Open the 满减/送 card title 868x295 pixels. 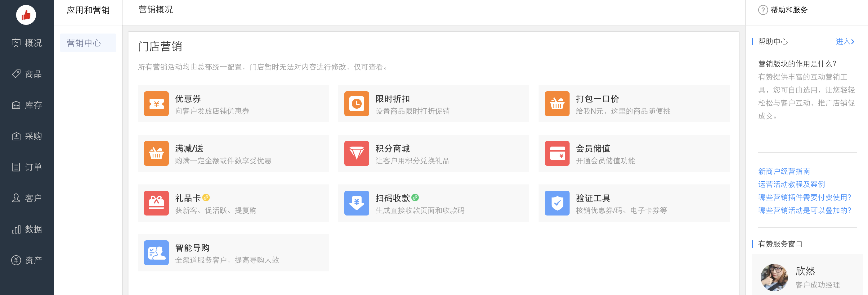click(189, 148)
